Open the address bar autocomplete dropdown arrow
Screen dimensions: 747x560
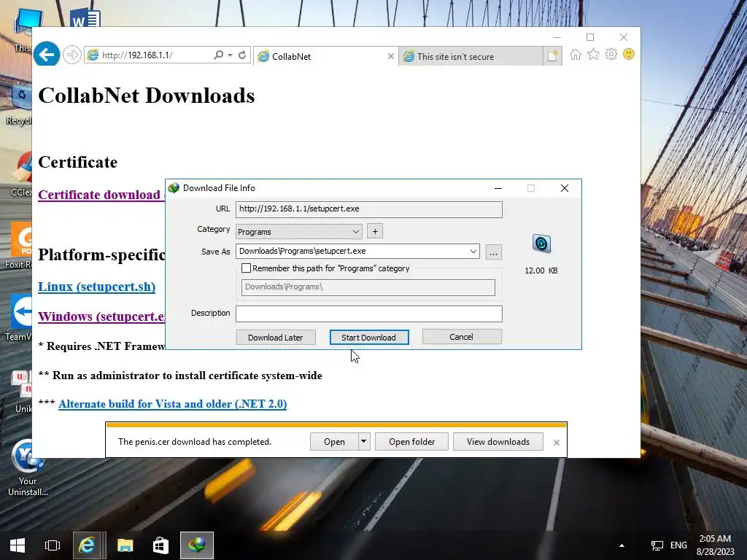point(230,55)
